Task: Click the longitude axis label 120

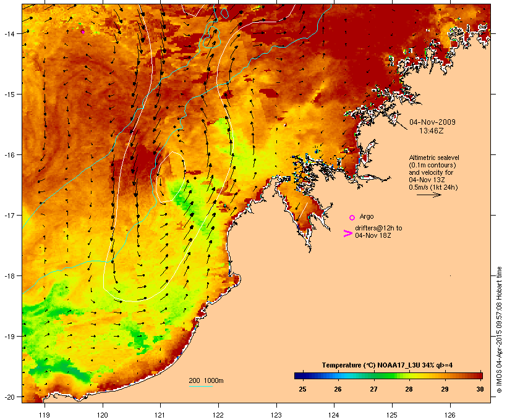Action: point(103,415)
